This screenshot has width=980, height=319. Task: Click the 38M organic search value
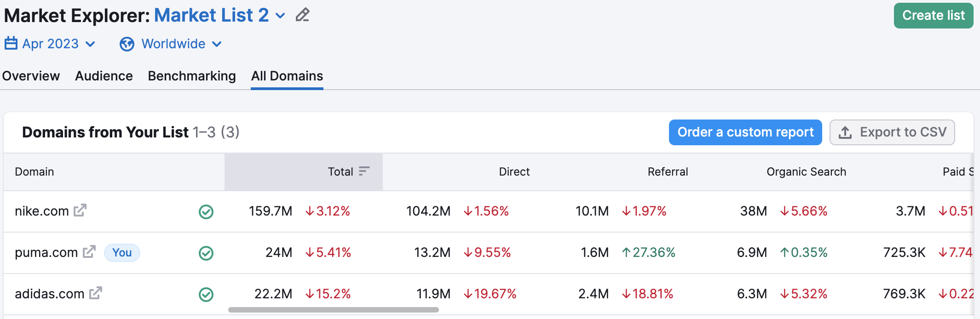(754, 211)
